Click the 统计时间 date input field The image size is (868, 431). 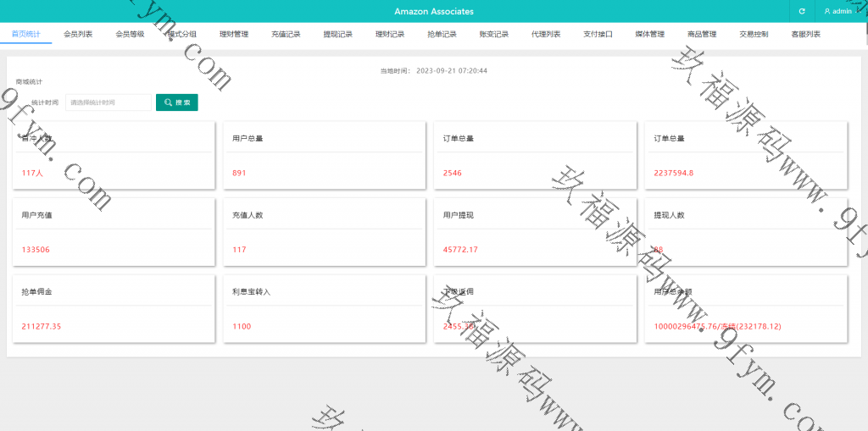(108, 102)
